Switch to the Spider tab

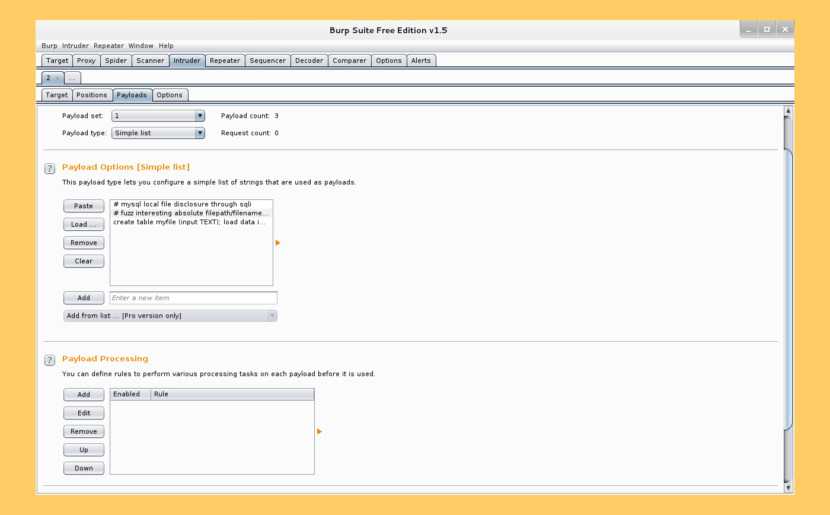(116, 60)
